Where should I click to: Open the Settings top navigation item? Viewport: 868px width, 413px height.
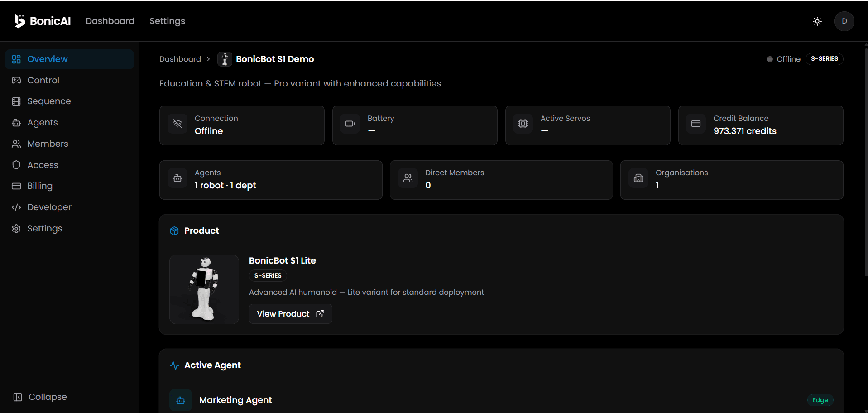coord(167,21)
